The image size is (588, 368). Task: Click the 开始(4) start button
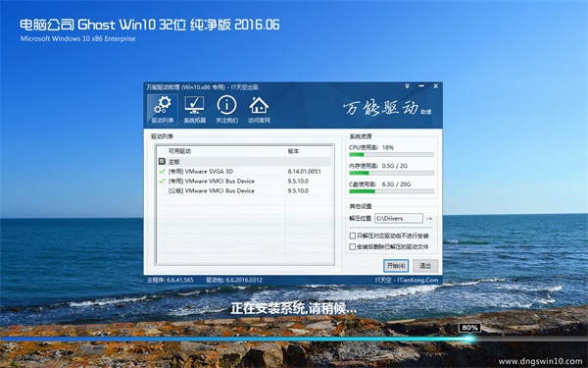click(x=396, y=266)
